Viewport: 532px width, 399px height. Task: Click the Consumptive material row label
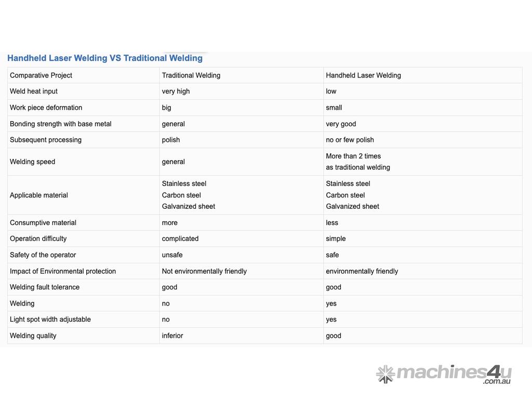coord(43,223)
